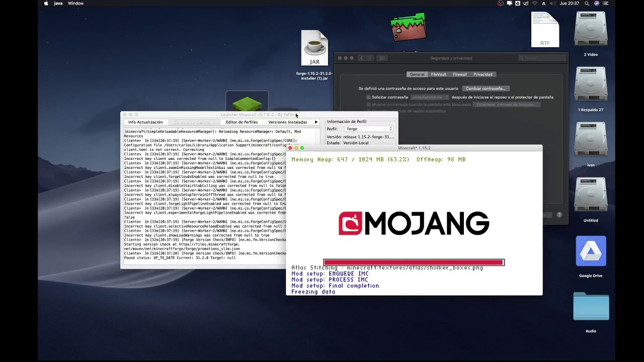Toggle Solicitar contraseña checkbox

click(x=368, y=97)
